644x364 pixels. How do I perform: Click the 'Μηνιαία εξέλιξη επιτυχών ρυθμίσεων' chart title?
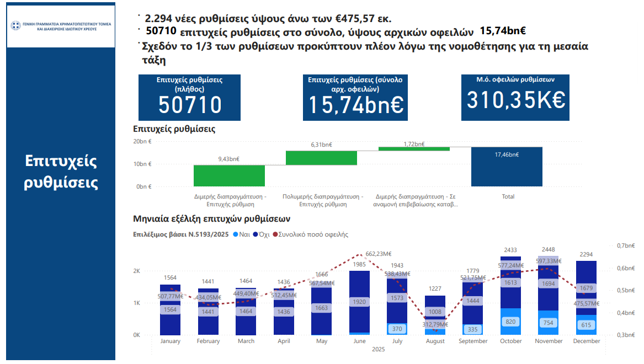click(x=212, y=219)
